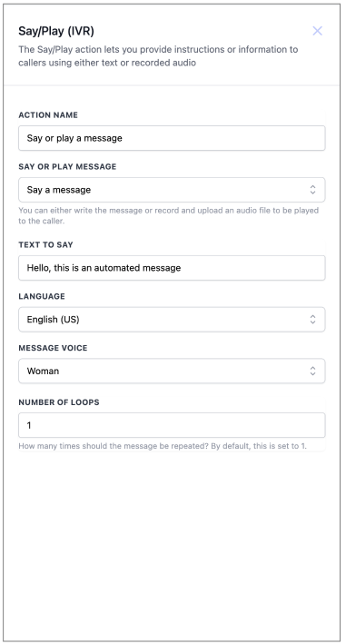
Task: Focus the Action Name field with Say or play a message
Action: click(172, 138)
